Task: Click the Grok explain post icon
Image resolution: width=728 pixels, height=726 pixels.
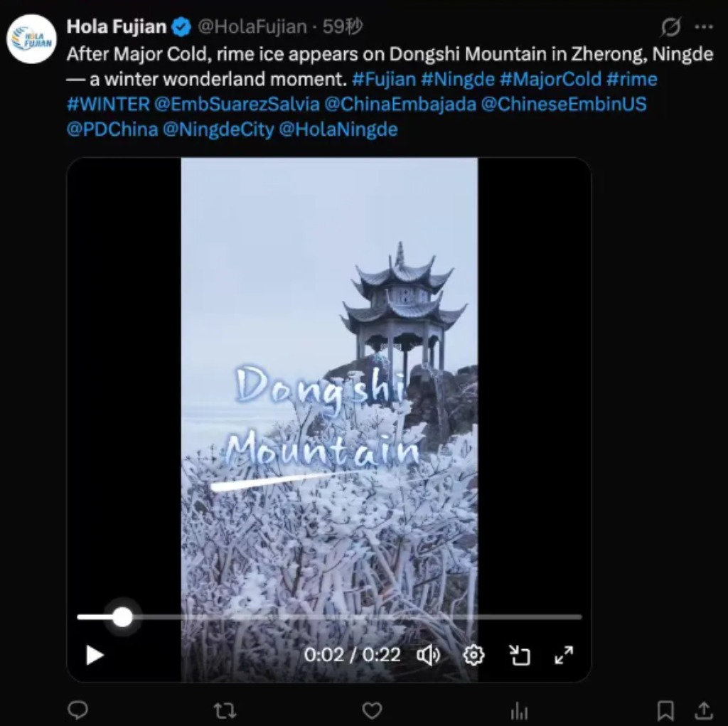Action: point(671,27)
